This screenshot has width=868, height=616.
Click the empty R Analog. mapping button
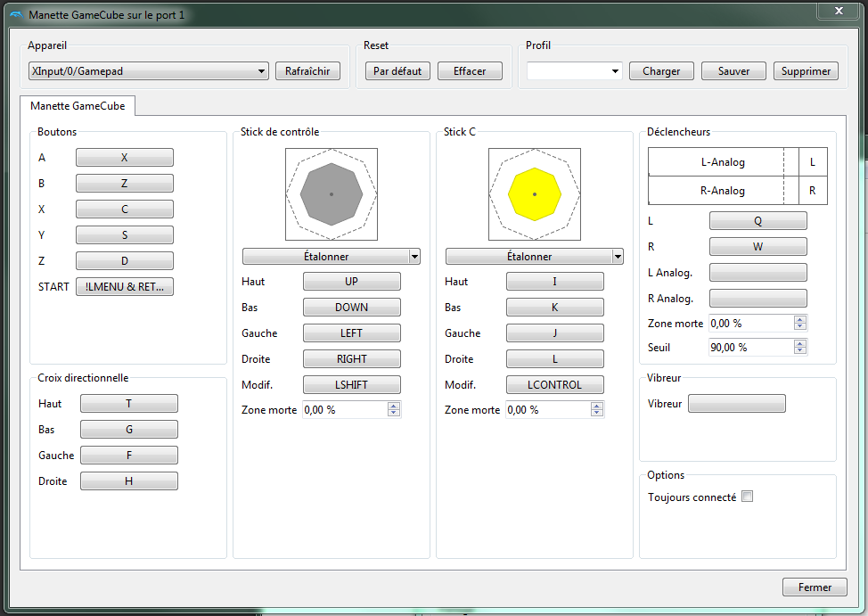click(x=757, y=298)
